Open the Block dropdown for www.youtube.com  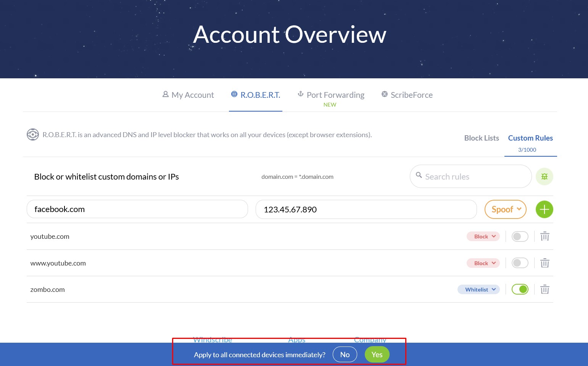(x=483, y=263)
